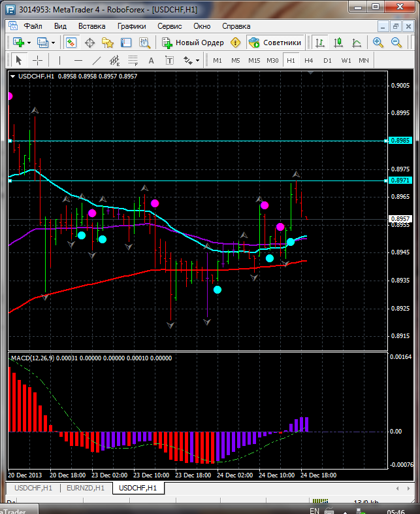Screen dimensions: 420x514
Task: Switch to M15 timeframe
Action: 254,61
